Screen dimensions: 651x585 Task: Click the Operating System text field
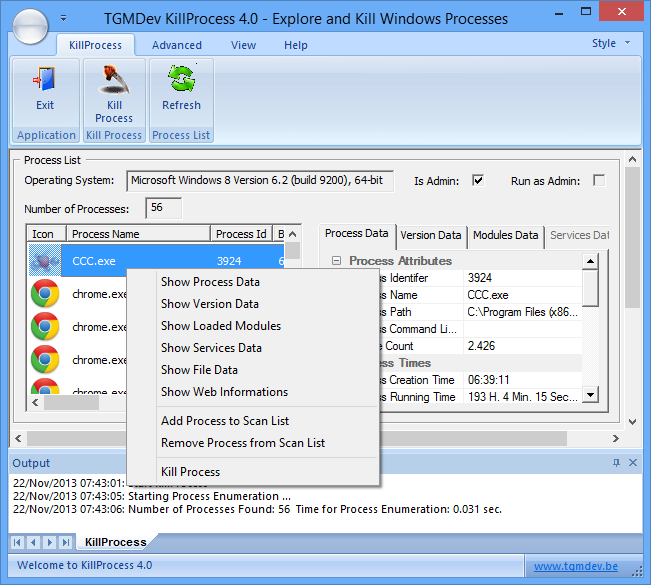coord(260,181)
